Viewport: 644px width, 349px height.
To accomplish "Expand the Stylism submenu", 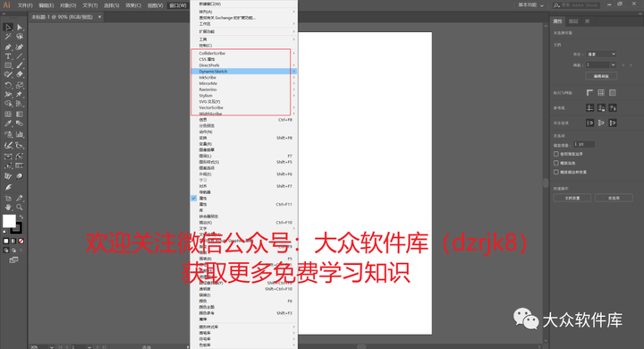I will click(x=244, y=96).
